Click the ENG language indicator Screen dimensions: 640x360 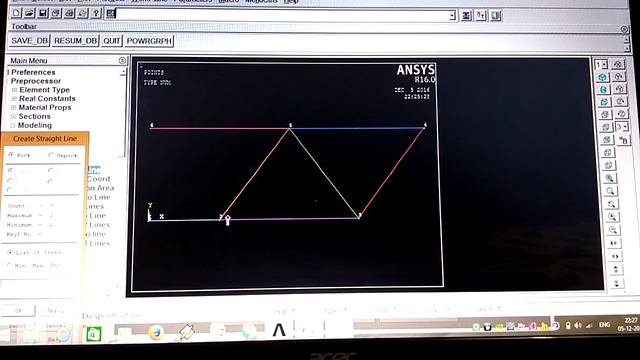[x=604, y=324]
